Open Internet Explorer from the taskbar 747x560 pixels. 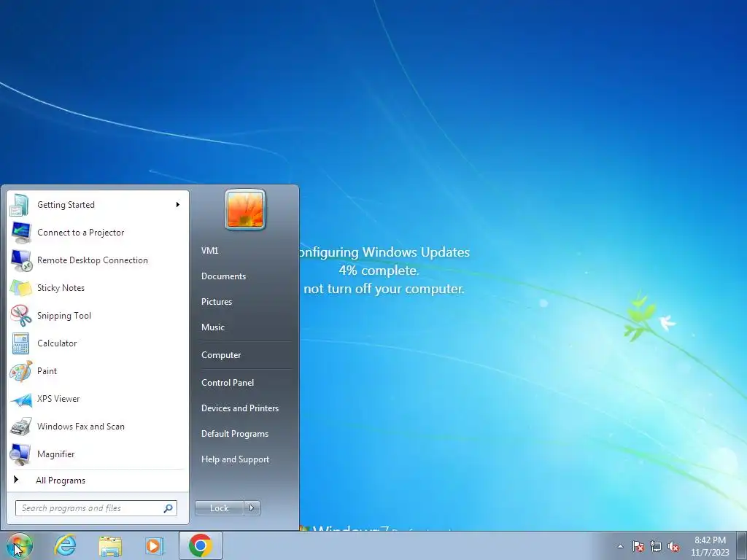(65, 545)
